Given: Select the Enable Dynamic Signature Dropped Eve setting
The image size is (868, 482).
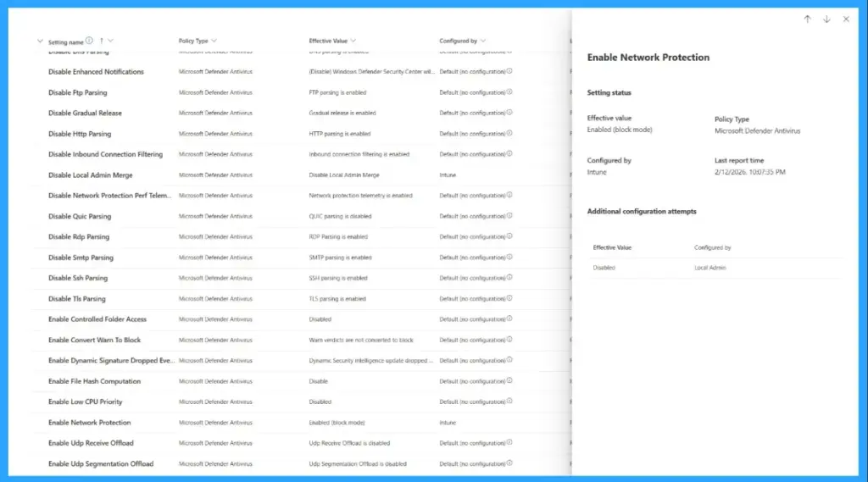Looking at the screenshot, I should [x=111, y=360].
